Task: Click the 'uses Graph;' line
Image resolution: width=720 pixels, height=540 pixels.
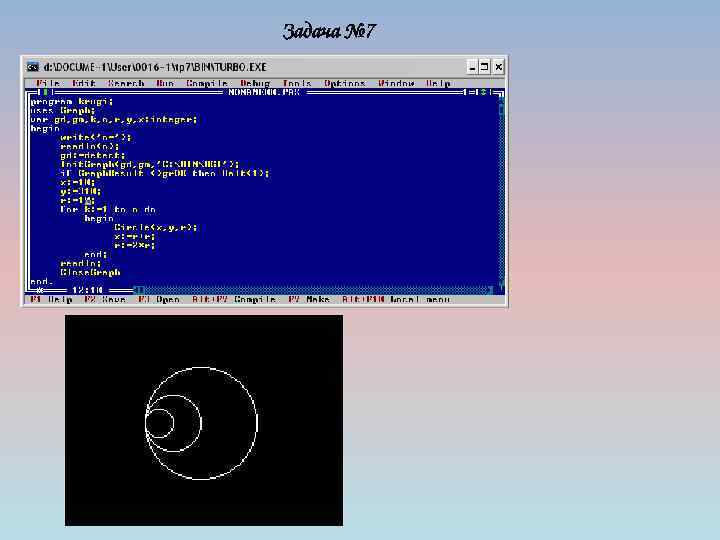Action: [63, 111]
